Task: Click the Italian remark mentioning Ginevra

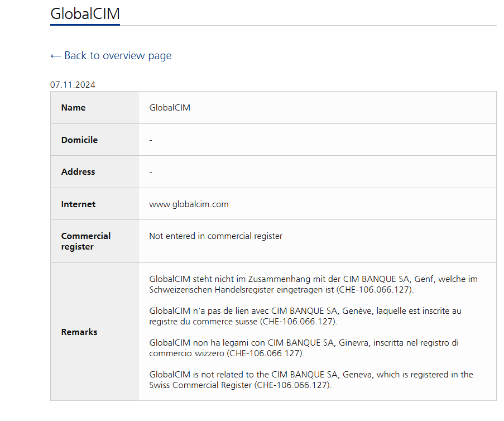Action: coord(304,348)
